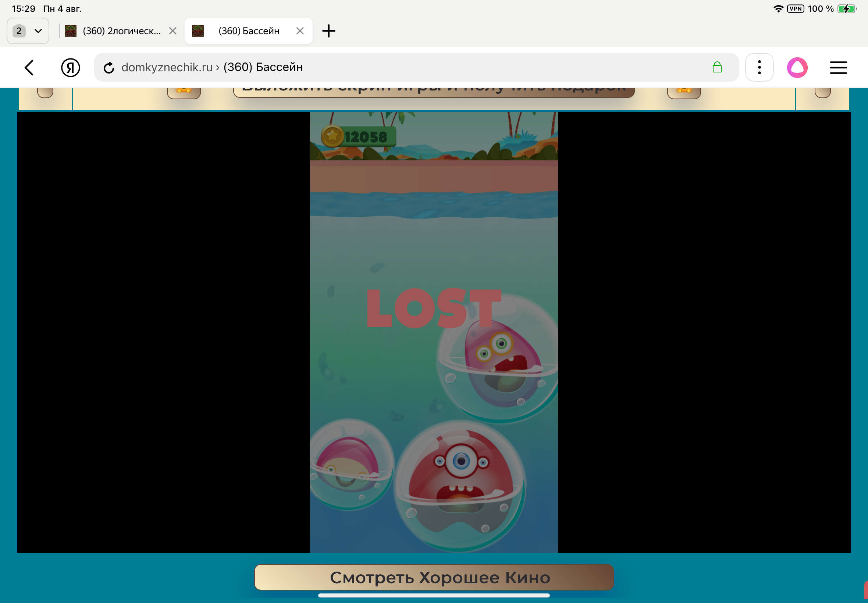Click the Смотреть Хорошее Кино button
The width and height of the screenshot is (868, 603).
point(434,577)
